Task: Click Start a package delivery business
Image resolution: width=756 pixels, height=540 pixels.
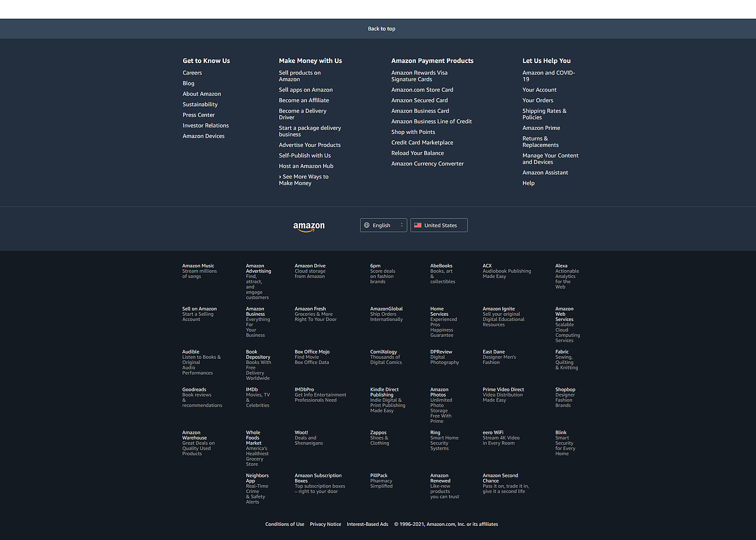Action: (309, 132)
